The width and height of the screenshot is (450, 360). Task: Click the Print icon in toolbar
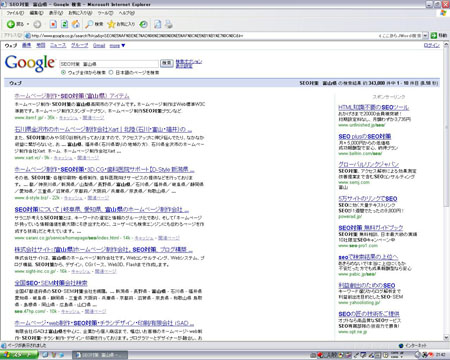[169, 24]
